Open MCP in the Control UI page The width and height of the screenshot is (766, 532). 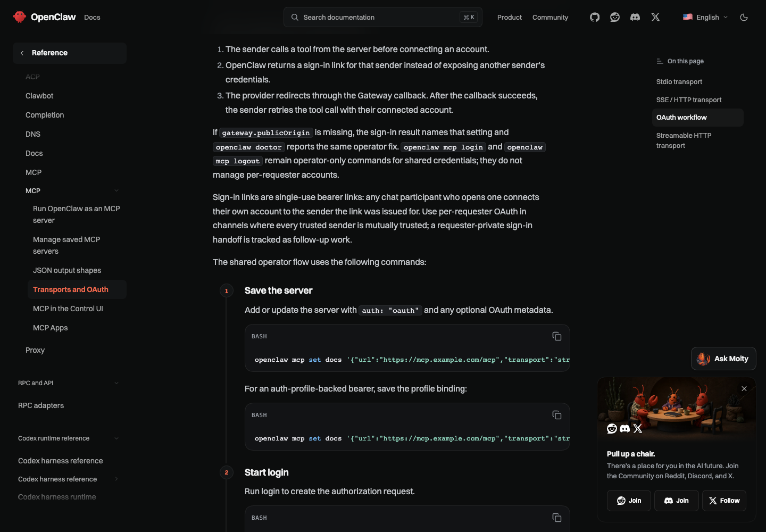pyautogui.click(x=68, y=309)
